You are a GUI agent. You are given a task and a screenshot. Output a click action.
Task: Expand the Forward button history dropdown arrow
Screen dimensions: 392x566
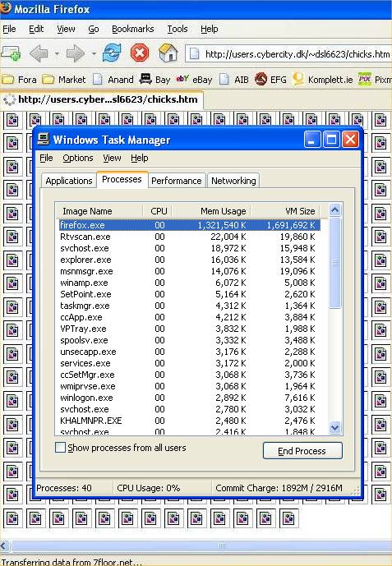(94, 53)
